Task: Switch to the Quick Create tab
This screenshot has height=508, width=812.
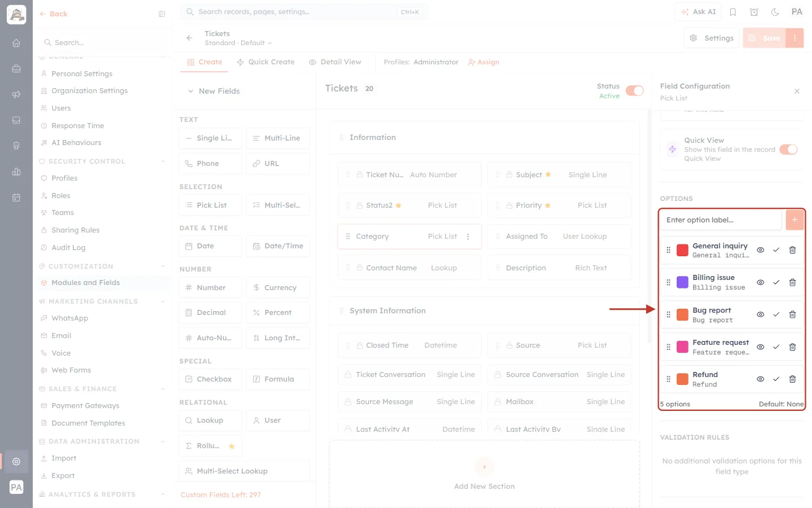Action: (x=266, y=62)
